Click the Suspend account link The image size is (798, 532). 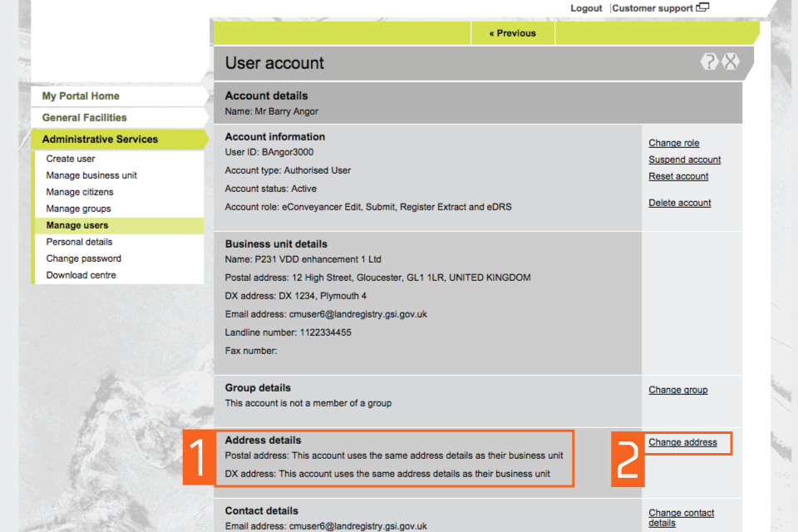(x=684, y=160)
